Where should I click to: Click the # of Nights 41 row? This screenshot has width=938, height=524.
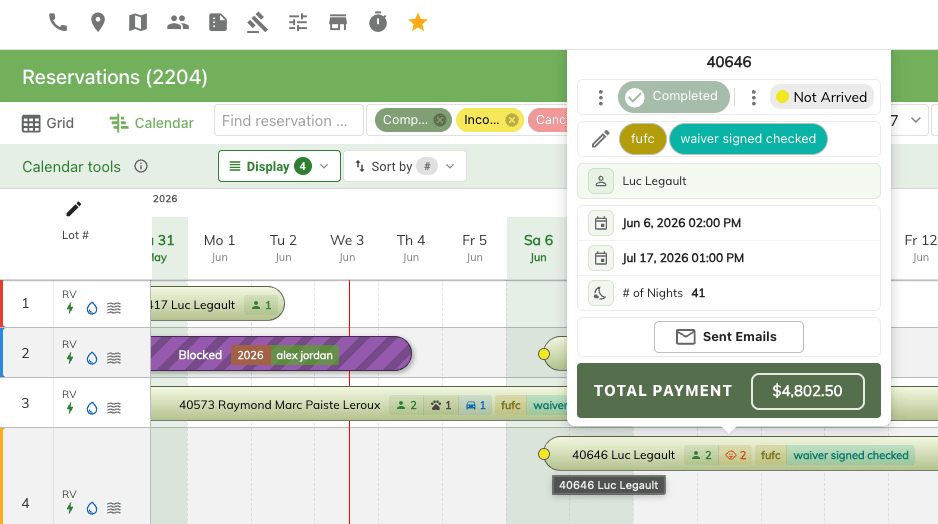729,293
